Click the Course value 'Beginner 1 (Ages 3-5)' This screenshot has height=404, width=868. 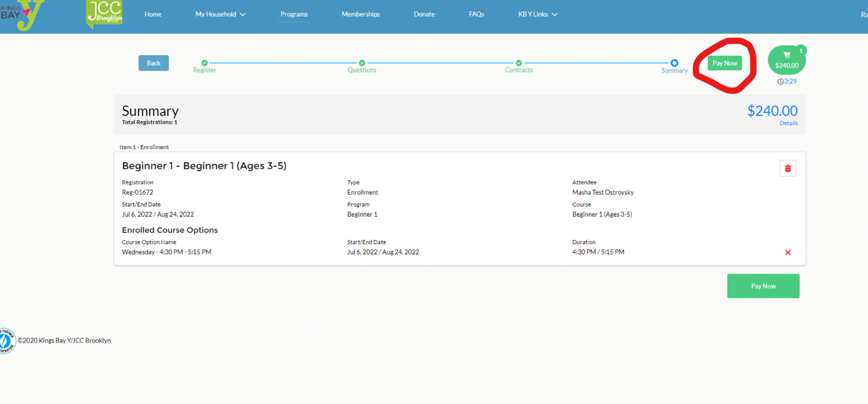602,215
